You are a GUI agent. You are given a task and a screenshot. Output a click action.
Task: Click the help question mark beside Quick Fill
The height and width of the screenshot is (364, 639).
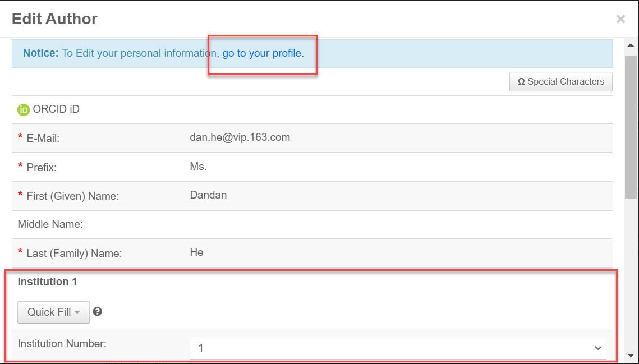98,312
